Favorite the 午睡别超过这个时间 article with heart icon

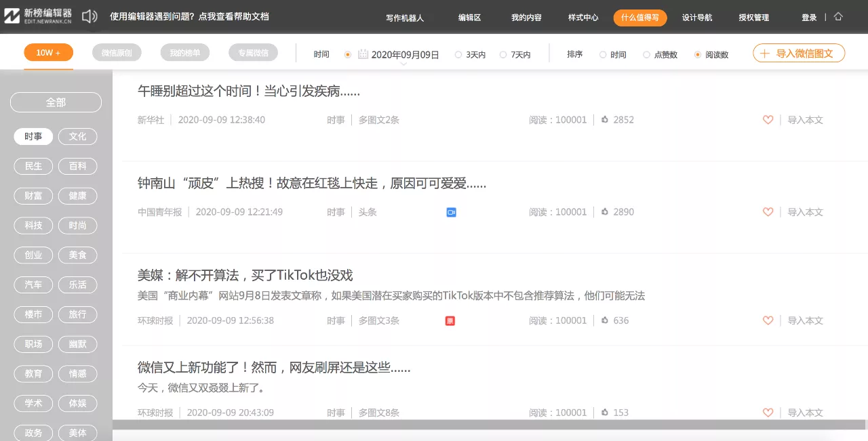(x=768, y=120)
